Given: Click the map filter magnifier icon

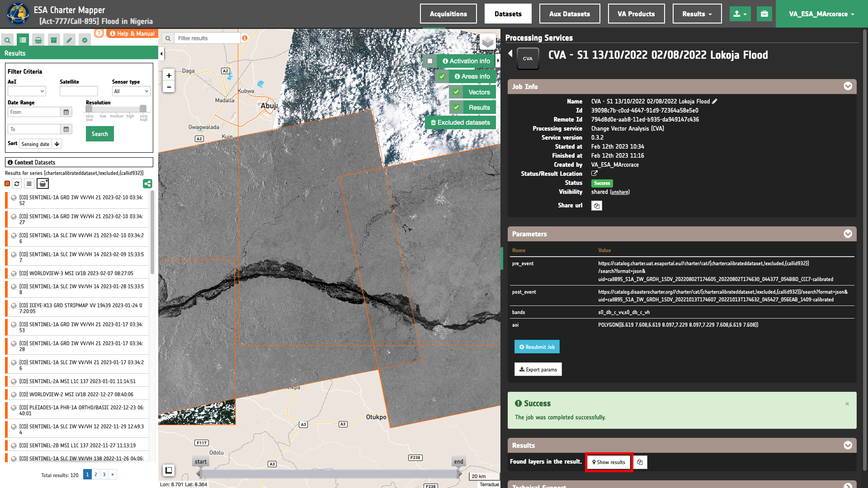Looking at the screenshot, I should click(x=168, y=38).
